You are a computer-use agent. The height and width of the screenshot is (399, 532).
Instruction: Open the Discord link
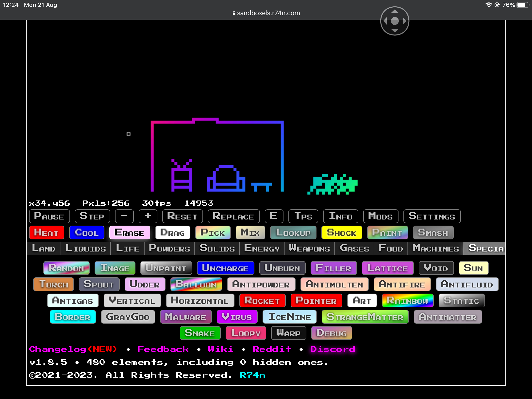pyautogui.click(x=332, y=349)
